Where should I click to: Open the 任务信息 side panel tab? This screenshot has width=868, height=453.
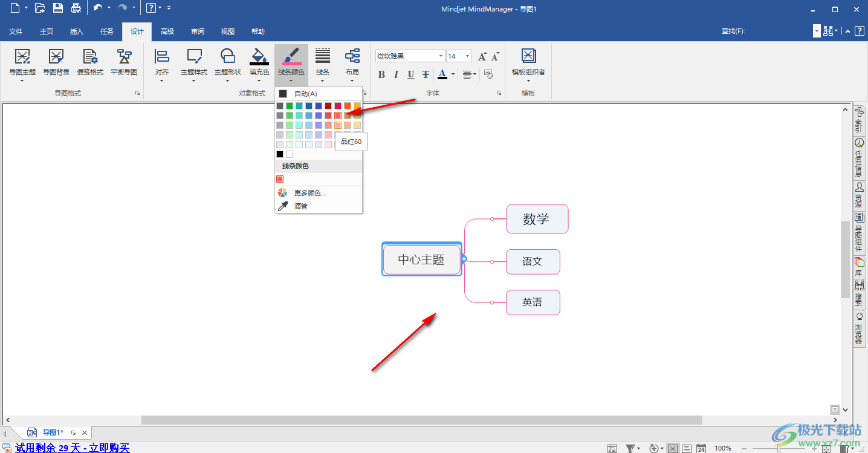coord(859,158)
